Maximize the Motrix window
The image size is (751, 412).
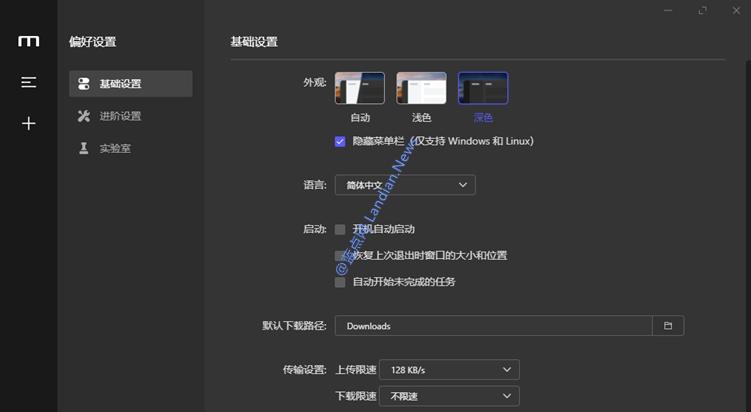click(x=703, y=11)
